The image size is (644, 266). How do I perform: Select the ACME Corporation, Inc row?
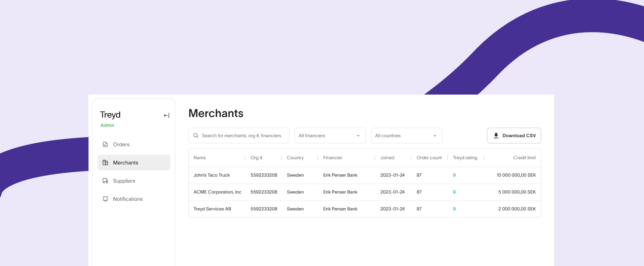point(217,192)
